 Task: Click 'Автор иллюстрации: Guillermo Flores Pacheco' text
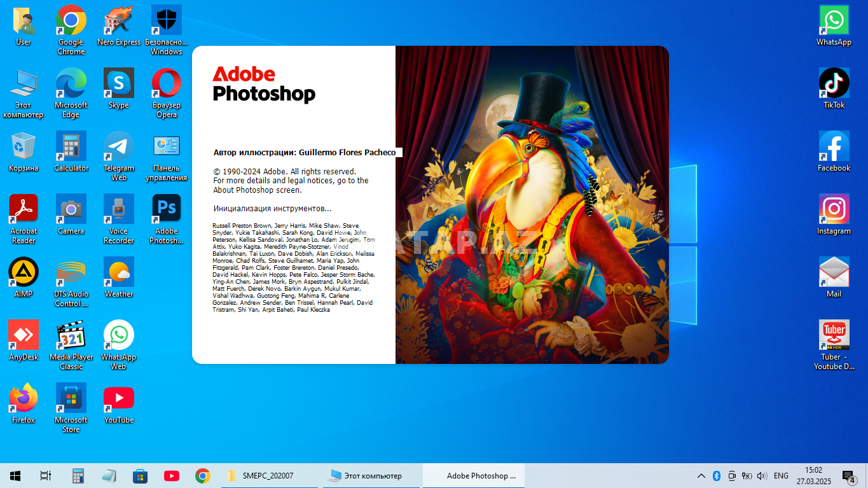[305, 153]
